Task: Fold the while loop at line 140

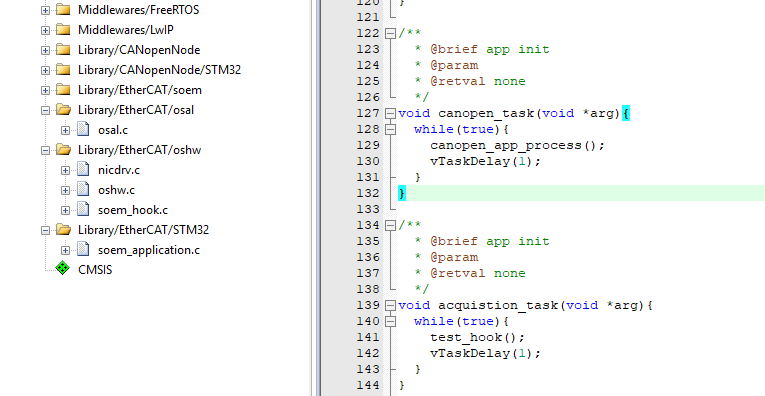Action: pos(390,321)
